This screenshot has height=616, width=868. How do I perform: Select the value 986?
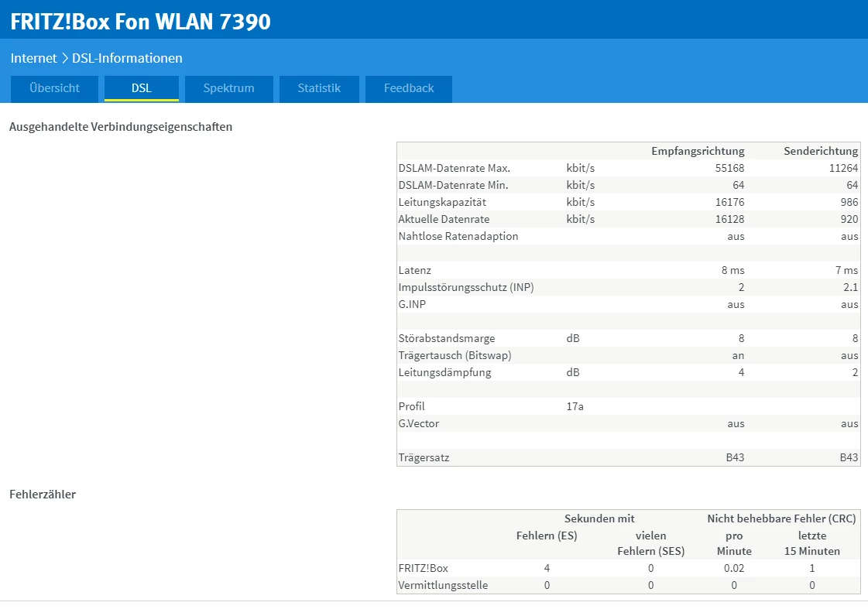click(x=849, y=202)
